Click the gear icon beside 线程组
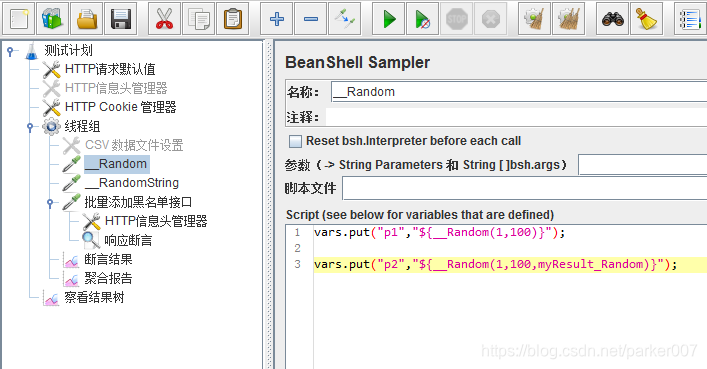 pyautogui.click(x=51, y=127)
